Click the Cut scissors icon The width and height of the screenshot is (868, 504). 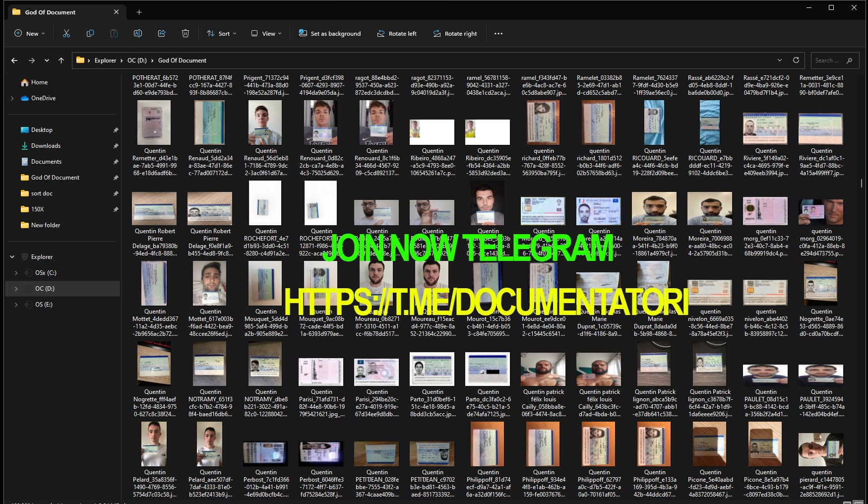coord(66,34)
